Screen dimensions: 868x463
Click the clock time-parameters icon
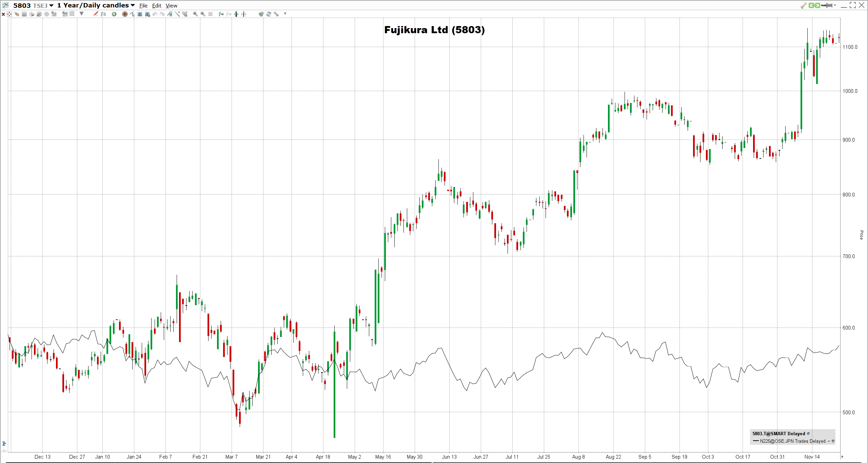pyautogui.click(x=39, y=14)
